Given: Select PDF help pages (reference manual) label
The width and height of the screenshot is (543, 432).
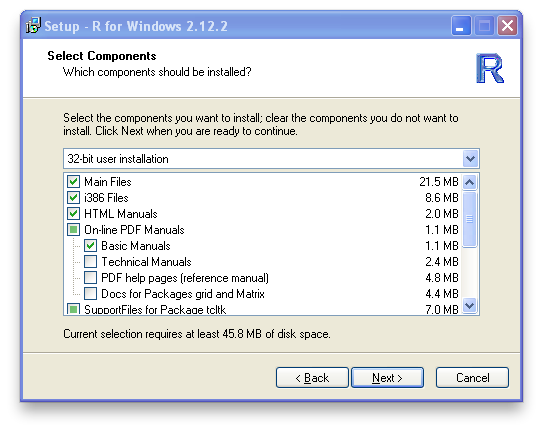Looking at the screenshot, I should [x=185, y=278].
